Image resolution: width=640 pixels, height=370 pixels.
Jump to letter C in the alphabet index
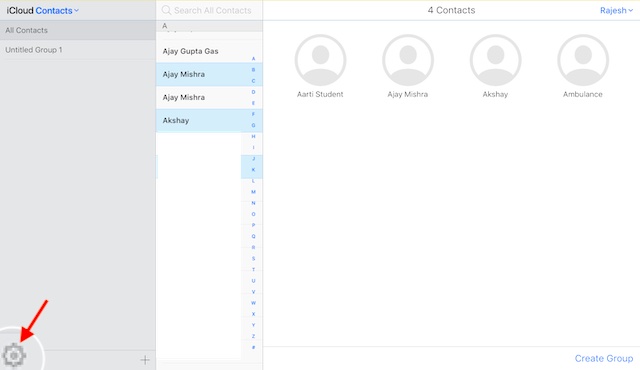click(x=253, y=81)
